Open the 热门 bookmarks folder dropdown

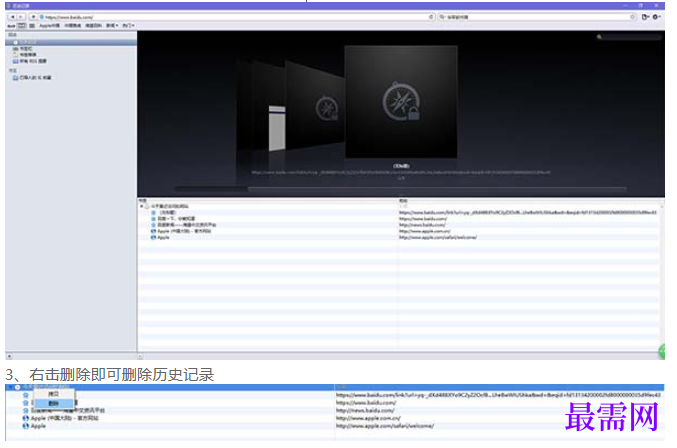pos(128,25)
